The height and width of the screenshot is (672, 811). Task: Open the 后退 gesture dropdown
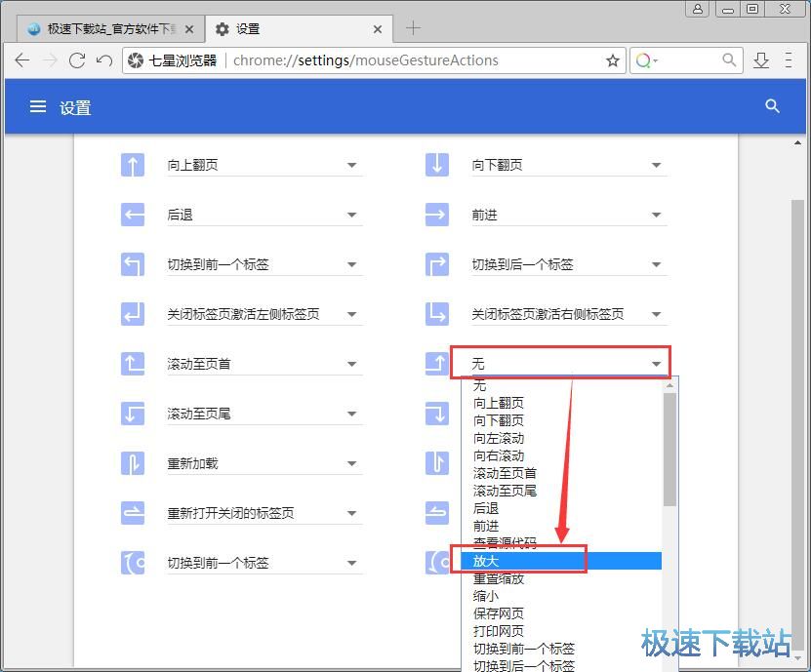(x=264, y=215)
